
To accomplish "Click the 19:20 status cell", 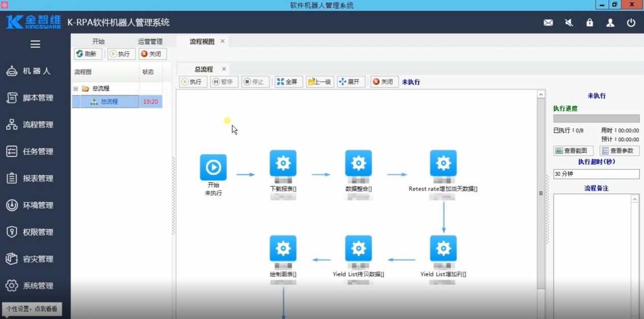I will [150, 102].
